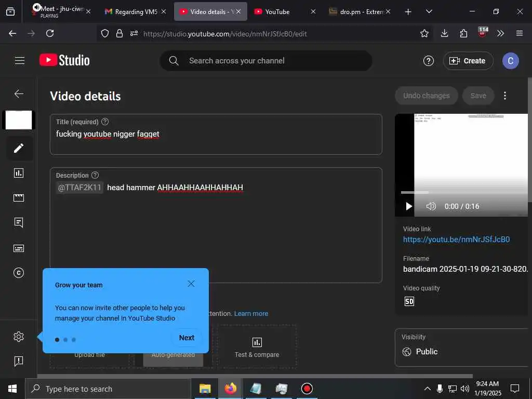532x399 pixels.
Task: Open the browser Extensions icon
Action: pos(463,33)
